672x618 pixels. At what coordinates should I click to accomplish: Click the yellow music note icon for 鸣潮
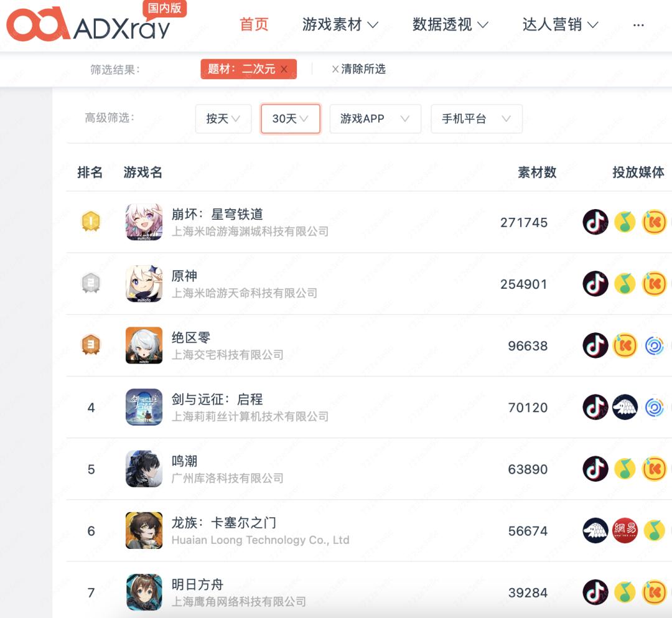625,469
